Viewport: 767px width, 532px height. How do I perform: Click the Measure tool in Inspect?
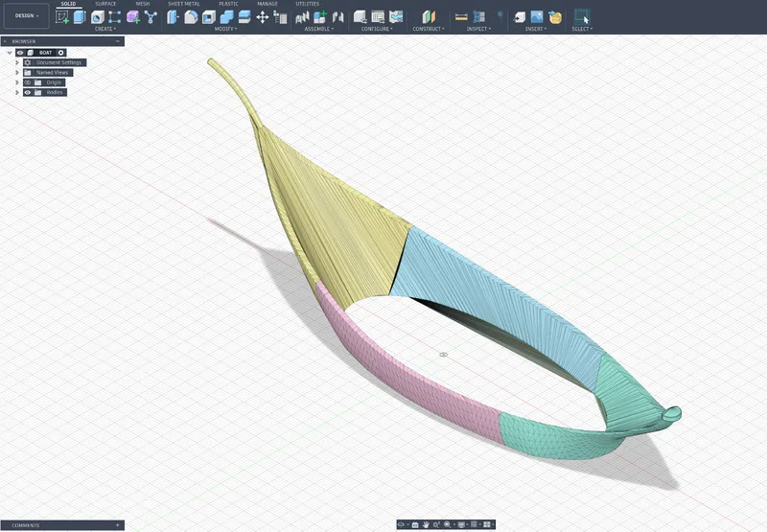(461, 17)
